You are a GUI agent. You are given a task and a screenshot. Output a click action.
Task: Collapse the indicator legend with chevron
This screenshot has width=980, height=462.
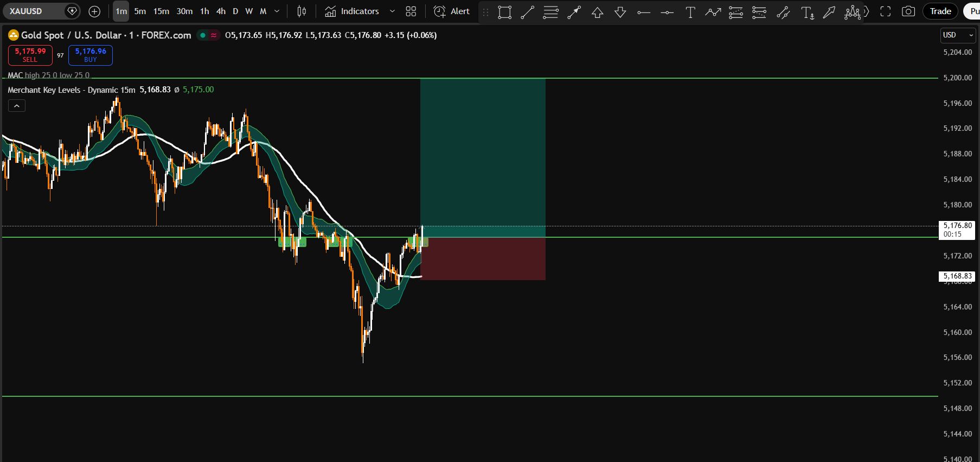coord(17,106)
